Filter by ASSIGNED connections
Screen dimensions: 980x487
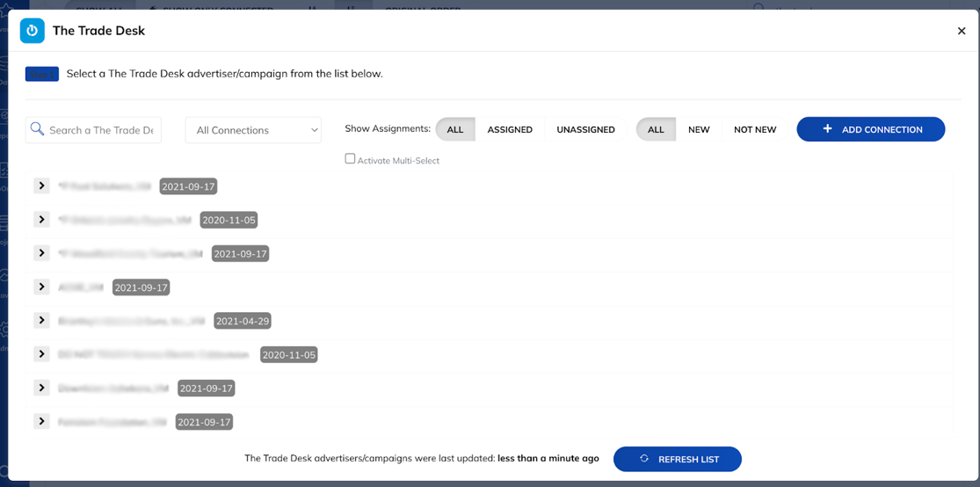(x=510, y=129)
